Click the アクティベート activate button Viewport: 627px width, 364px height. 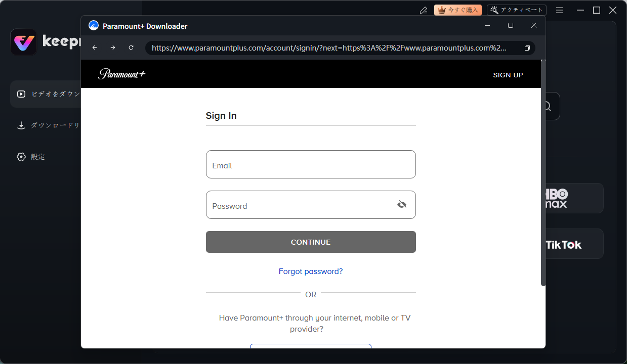click(516, 10)
